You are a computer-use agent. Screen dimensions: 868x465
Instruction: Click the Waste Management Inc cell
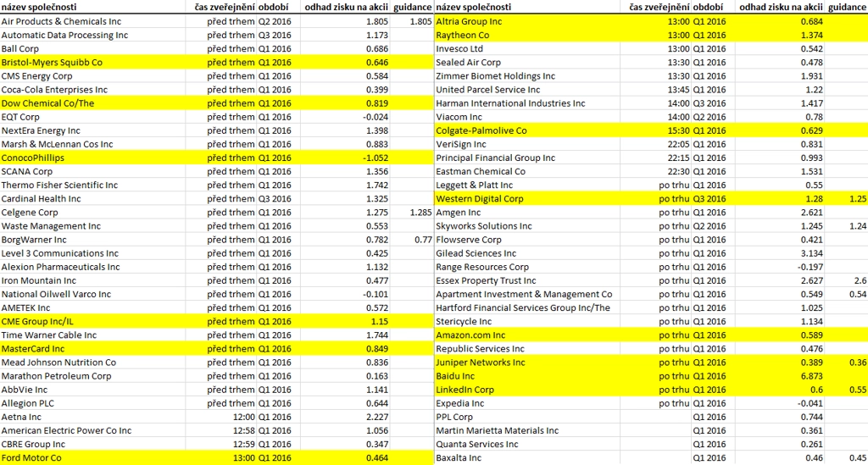point(93,225)
